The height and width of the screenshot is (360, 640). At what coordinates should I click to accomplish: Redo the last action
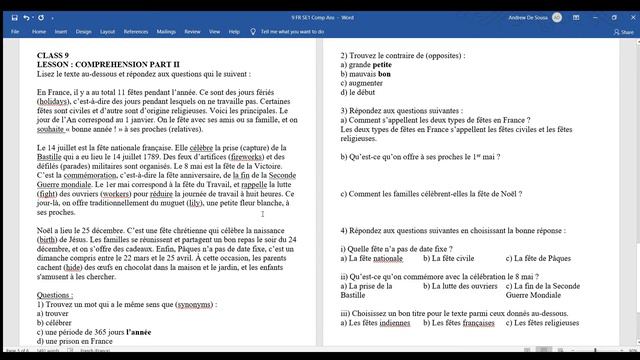[x=41, y=18]
